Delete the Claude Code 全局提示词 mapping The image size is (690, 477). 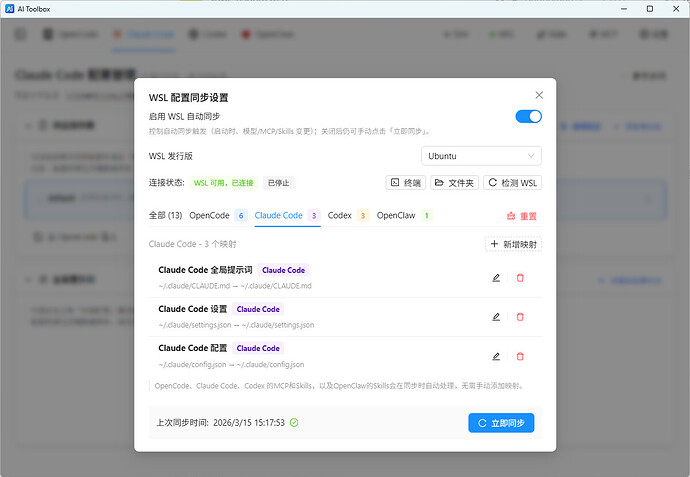point(520,278)
